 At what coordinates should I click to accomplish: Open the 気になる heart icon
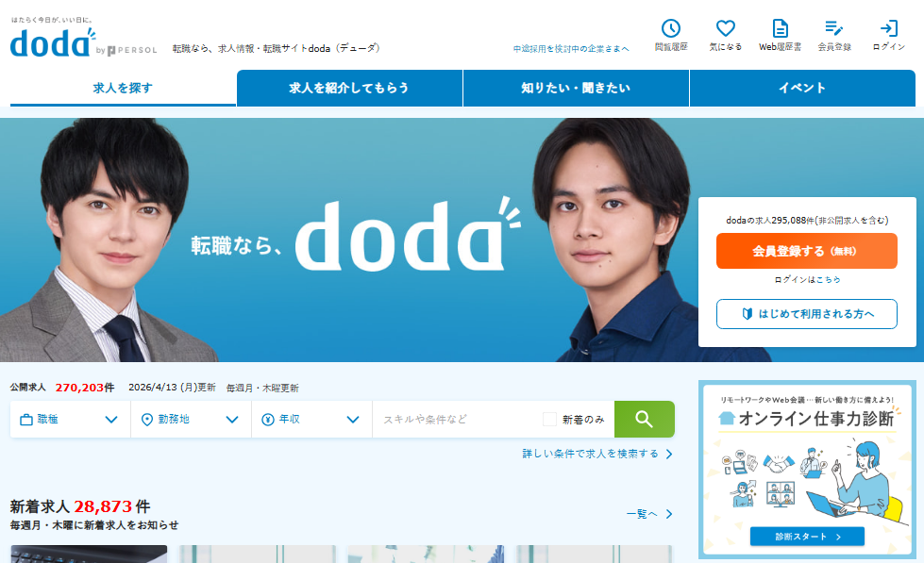[x=726, y=28]
